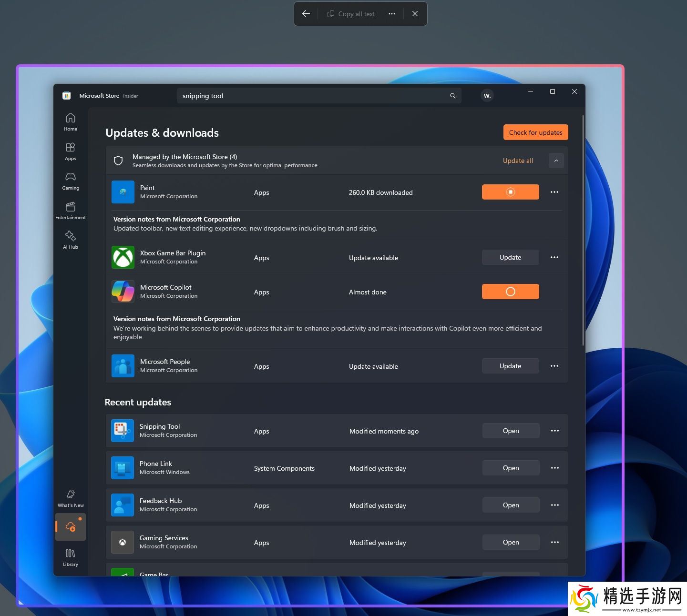This screenshot has height=616, width=687.
Task: Show more options in snipping toolbar
Action: click(x=392, y=14)
